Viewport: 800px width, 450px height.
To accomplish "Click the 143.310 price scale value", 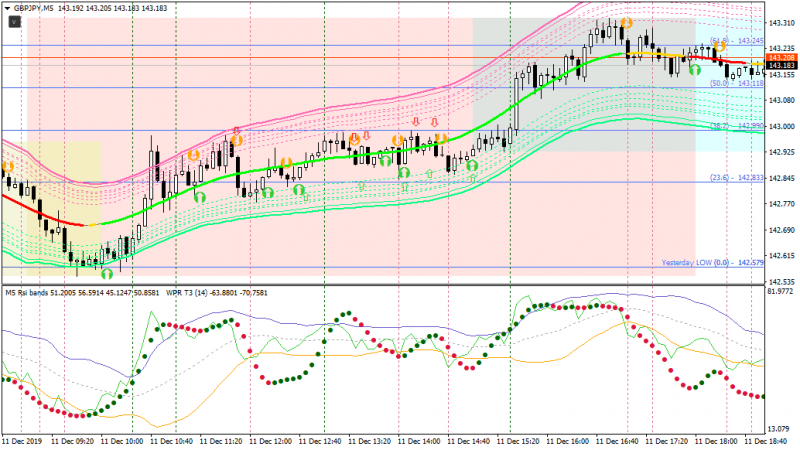I will point(781,23).
